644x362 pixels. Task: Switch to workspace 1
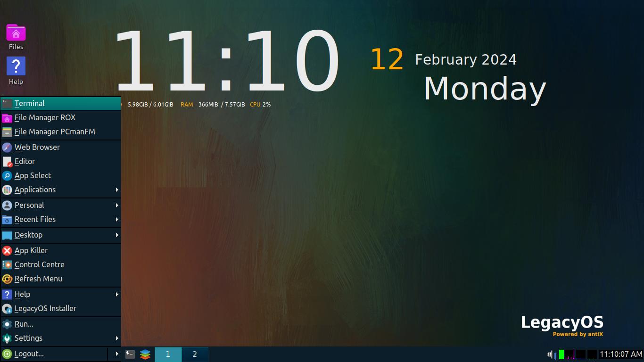pos(168,354)
